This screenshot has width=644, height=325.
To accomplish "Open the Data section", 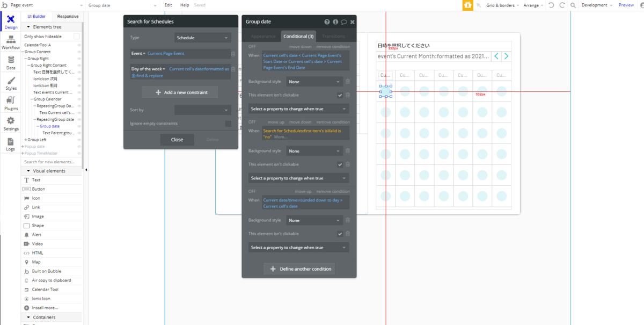I will (x=11, y=63).
